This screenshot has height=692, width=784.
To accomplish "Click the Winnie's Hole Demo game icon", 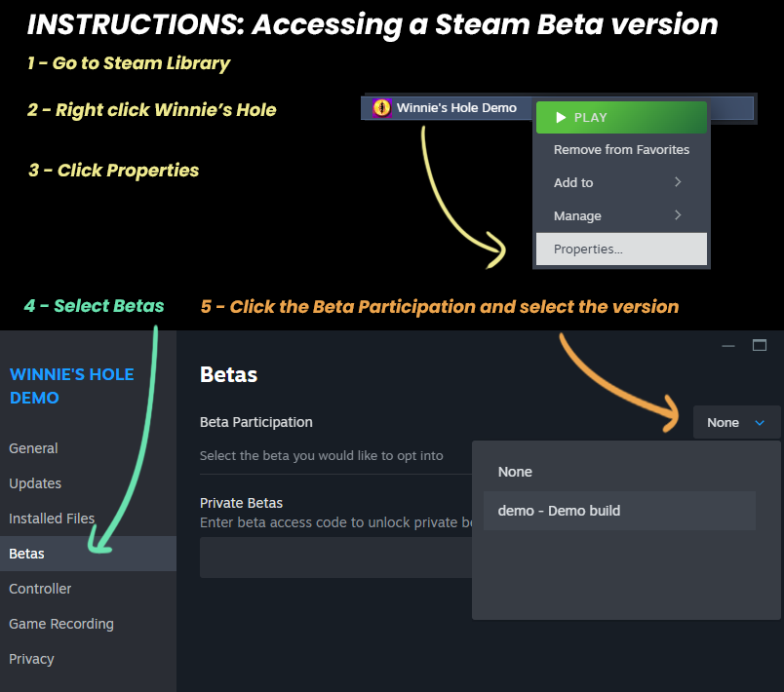I will pos(381,107).
